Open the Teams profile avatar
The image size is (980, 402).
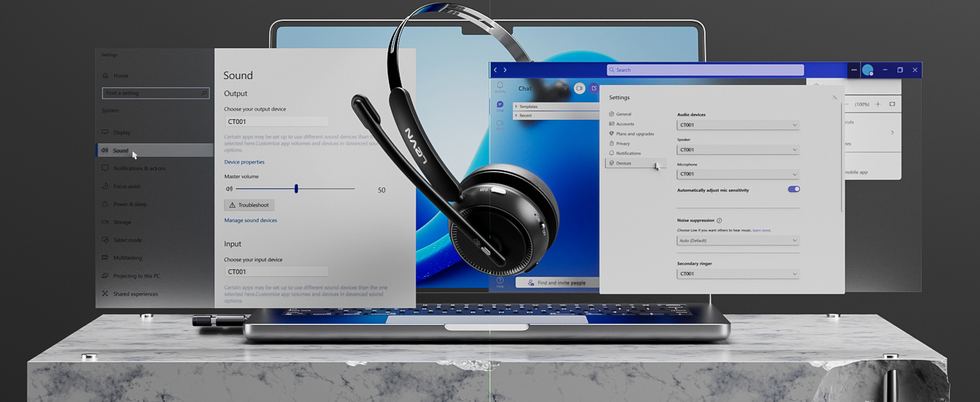[x=868, y=70]
